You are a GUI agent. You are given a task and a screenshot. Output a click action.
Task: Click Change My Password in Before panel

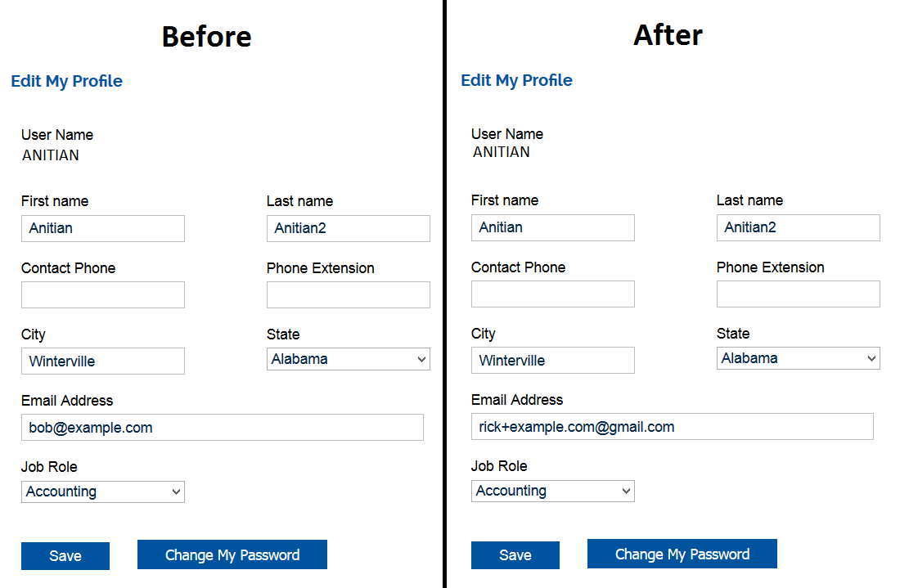coord(232,555)
